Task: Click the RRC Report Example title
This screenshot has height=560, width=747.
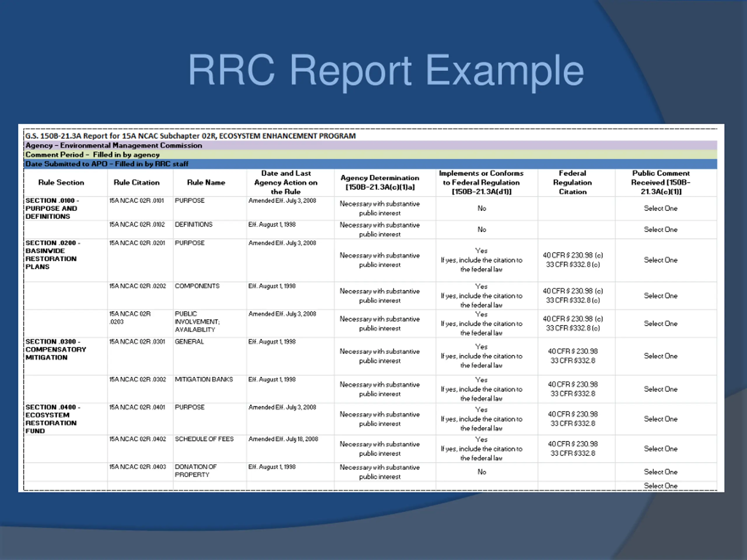Action: tap(386, 70)
